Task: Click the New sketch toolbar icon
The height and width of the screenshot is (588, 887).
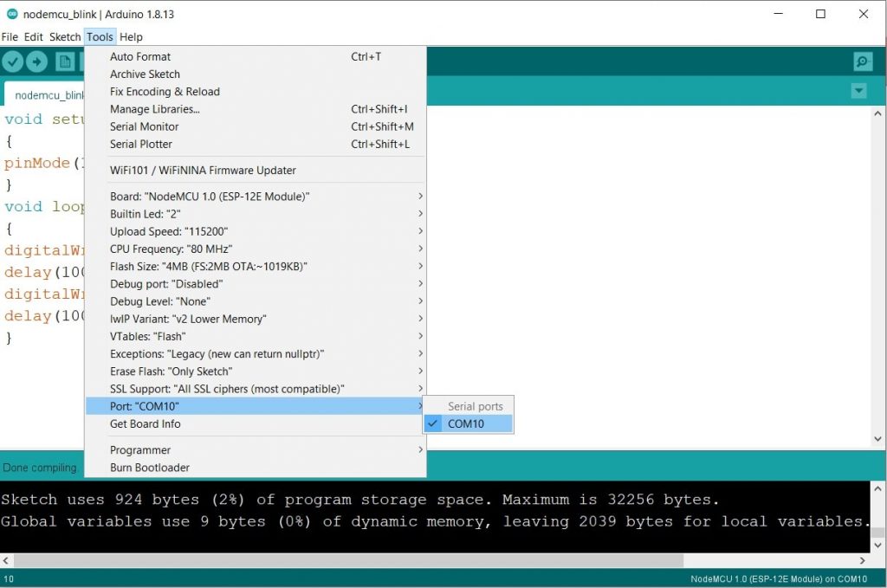Action: pyautogui.click(x=64, y=61)
